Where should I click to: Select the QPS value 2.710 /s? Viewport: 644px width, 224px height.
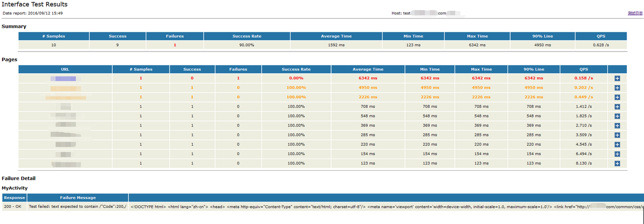(x=584, y=125)
